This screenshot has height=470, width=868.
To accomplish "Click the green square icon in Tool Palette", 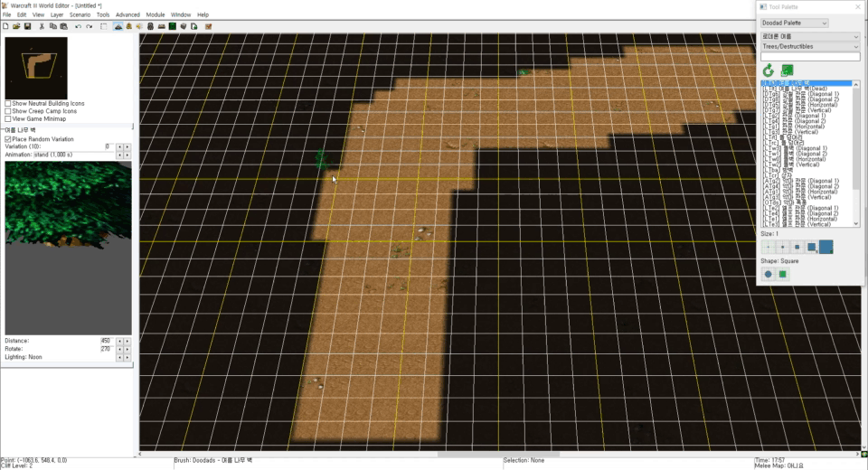I will click(787, 70).
